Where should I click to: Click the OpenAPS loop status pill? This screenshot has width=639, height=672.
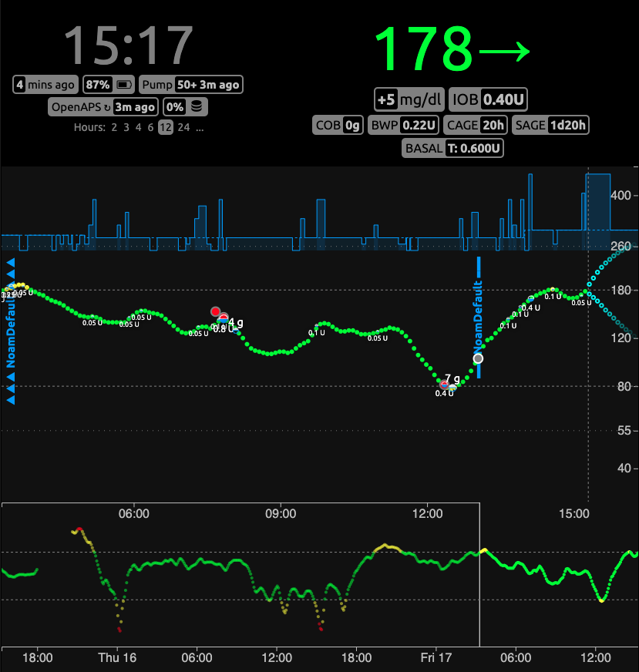pos(103,107)
